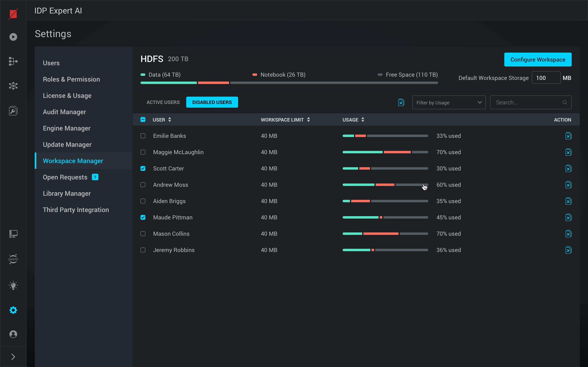Click the Jupyter icon in left sidebar

[13, 259]
